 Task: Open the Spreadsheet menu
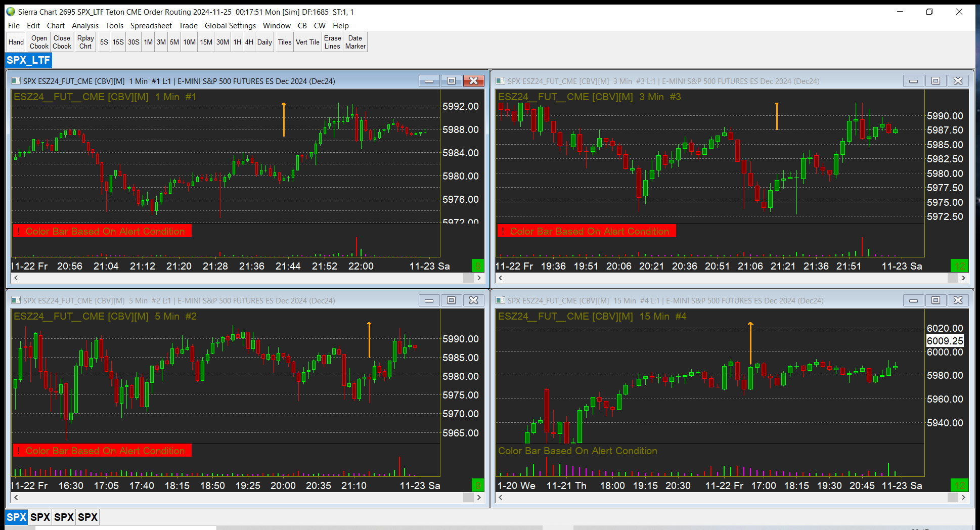[x=151, y=26]
